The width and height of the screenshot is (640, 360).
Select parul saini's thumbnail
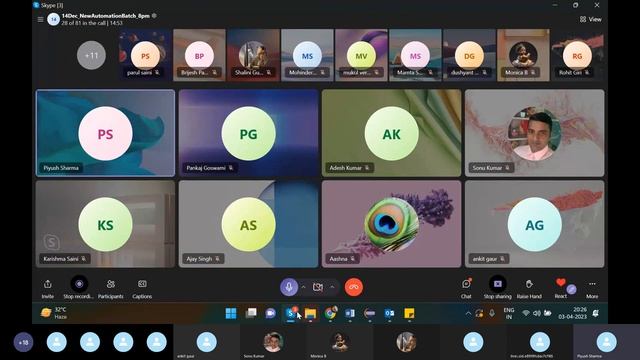[145, 55]
